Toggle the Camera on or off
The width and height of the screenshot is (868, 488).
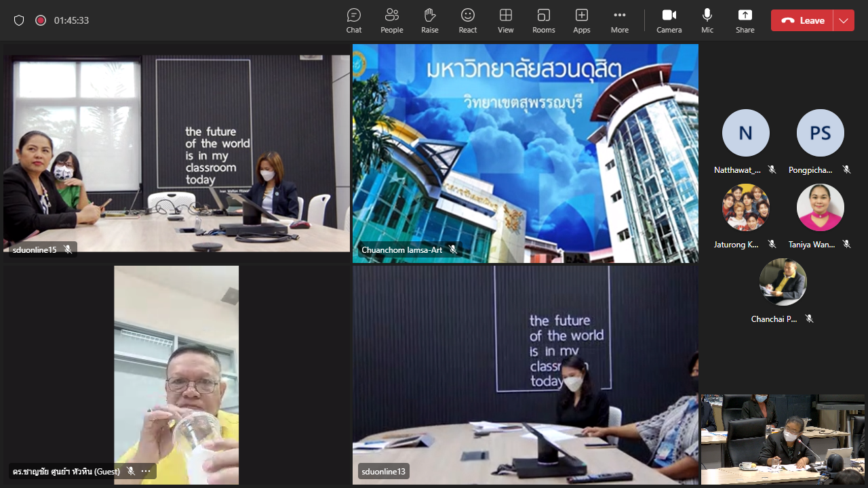coord(669,20)
